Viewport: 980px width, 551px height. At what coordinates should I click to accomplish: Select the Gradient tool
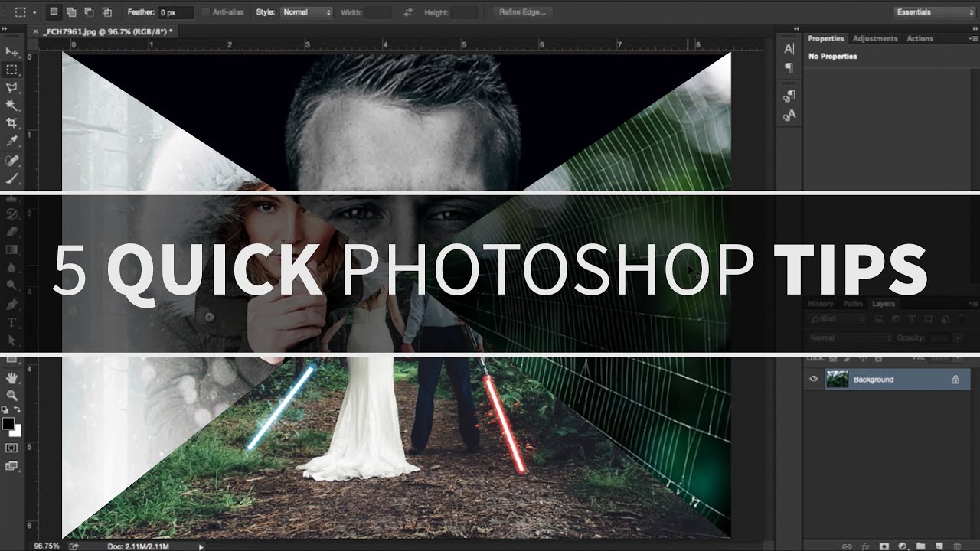(11, 249)
